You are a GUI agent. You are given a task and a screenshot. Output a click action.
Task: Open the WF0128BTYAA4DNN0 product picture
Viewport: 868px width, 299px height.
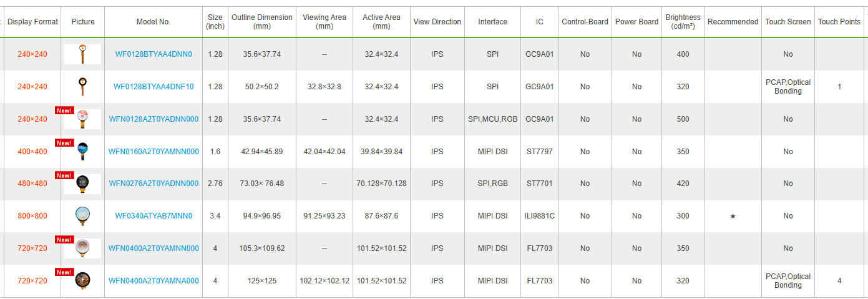(x=82, y=54)
